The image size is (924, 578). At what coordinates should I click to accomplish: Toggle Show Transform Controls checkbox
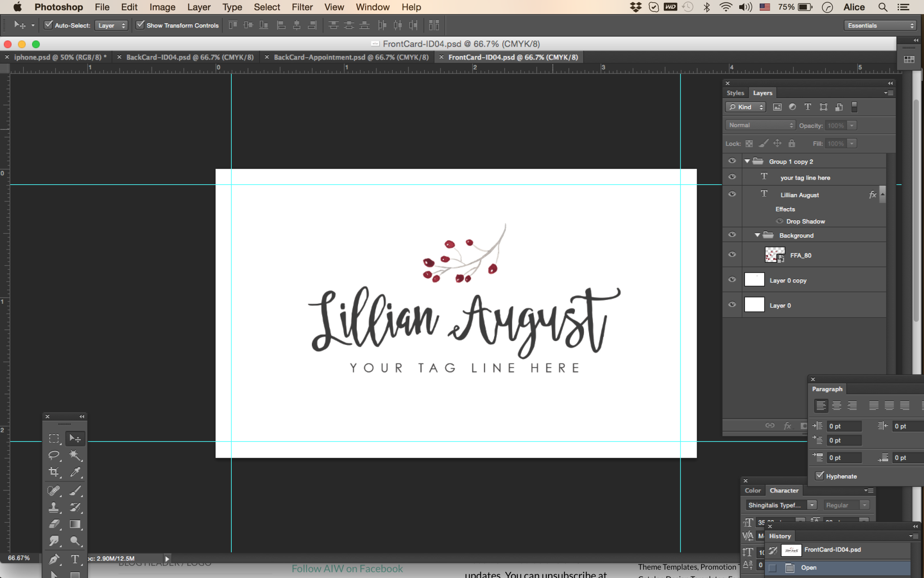[140, 25]
